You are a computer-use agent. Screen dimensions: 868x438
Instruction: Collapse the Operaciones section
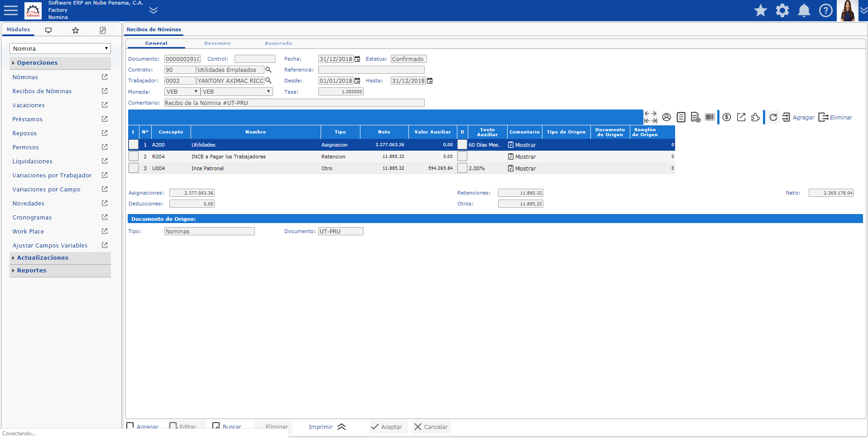click(x=60, y=63)
